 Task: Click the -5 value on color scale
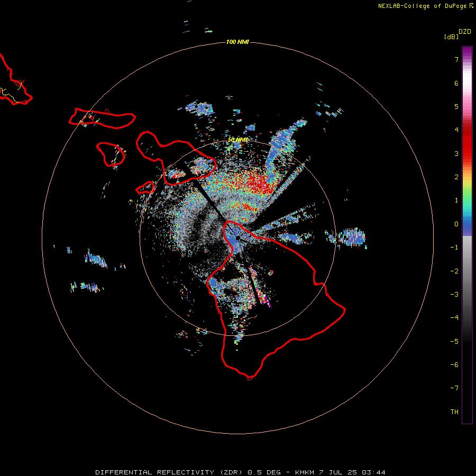tap(454, 342)
